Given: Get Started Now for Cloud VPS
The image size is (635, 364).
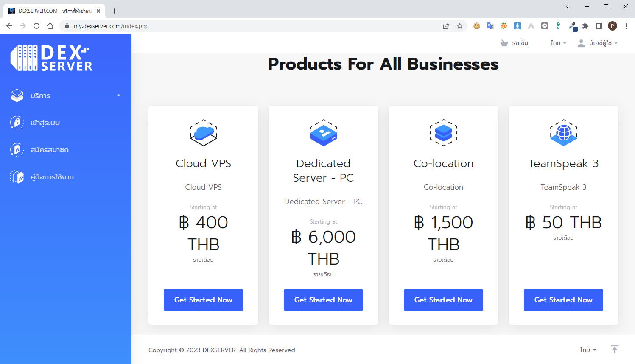Looking at the screenshot, I should [x=203, y=300].
